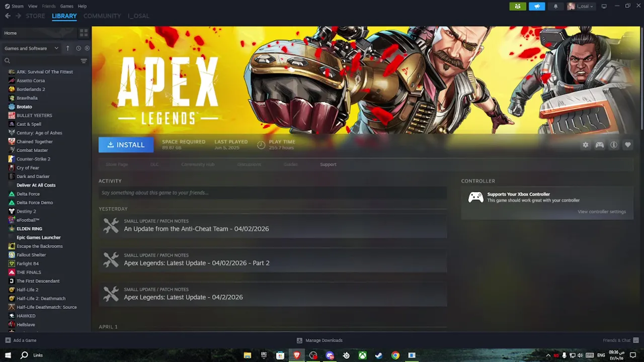Viewport: 644px width, 362px height.
Task: Open the I_OSAL profile tab
Action: click(138, 16)
